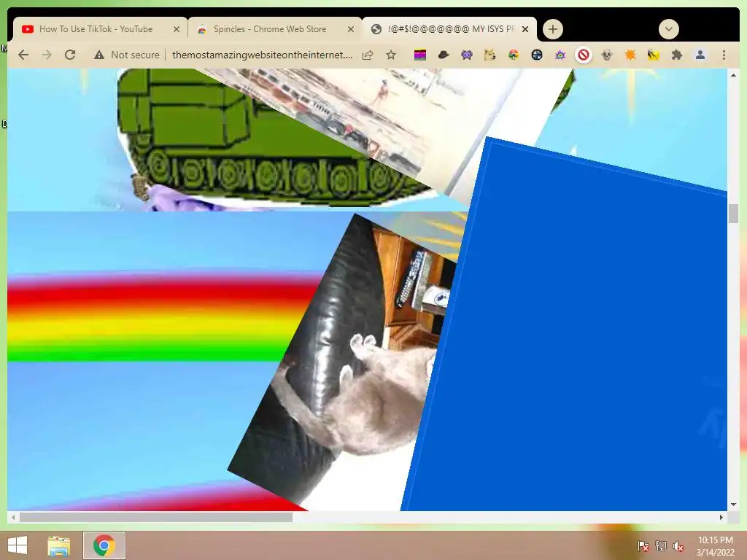Viewport: 747px width, 560px height.
Task: Open the gray skull face extension
Action: click(x=606, y=55)
